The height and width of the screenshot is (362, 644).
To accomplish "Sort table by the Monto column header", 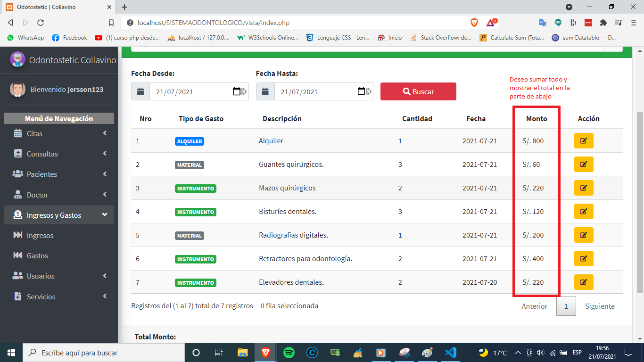I will click(x=537, y=119).
